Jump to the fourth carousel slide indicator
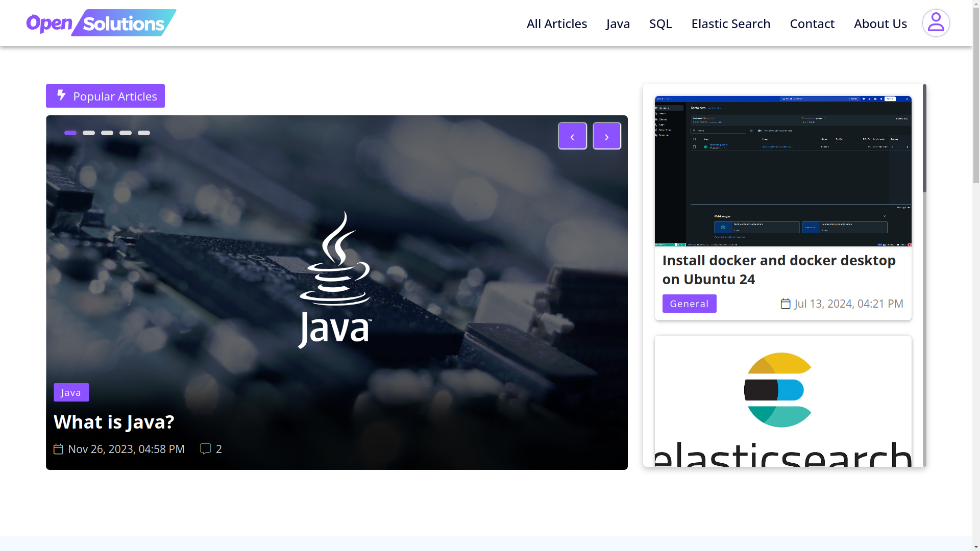The height and width of the screenshot is (551, 980). point(126,133)
